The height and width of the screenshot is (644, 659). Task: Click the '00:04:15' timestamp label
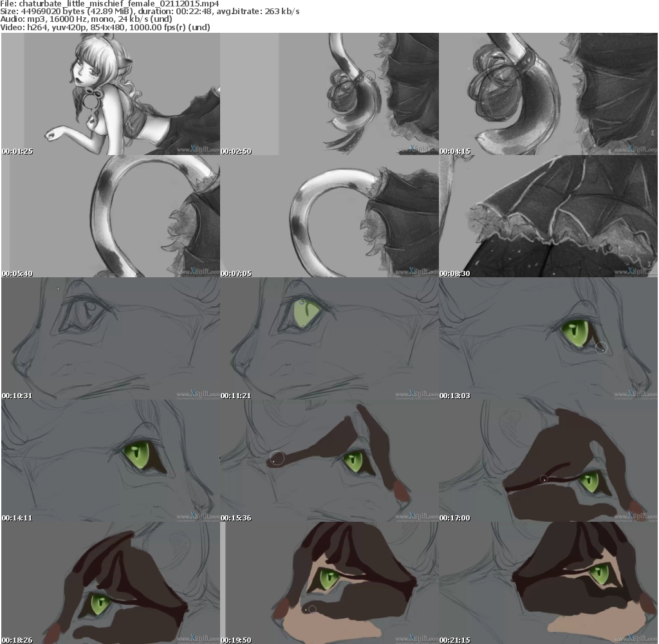(455, 151)
